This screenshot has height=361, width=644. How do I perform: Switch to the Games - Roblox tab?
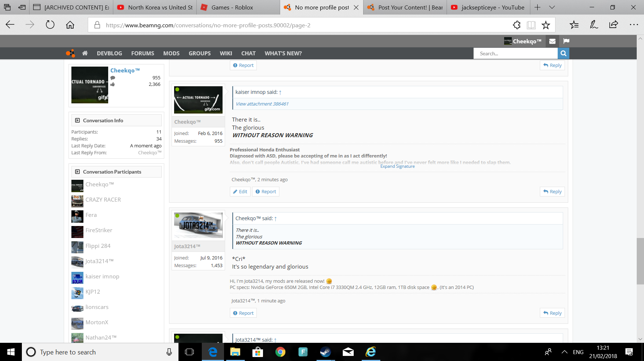[x=238, y=7]
